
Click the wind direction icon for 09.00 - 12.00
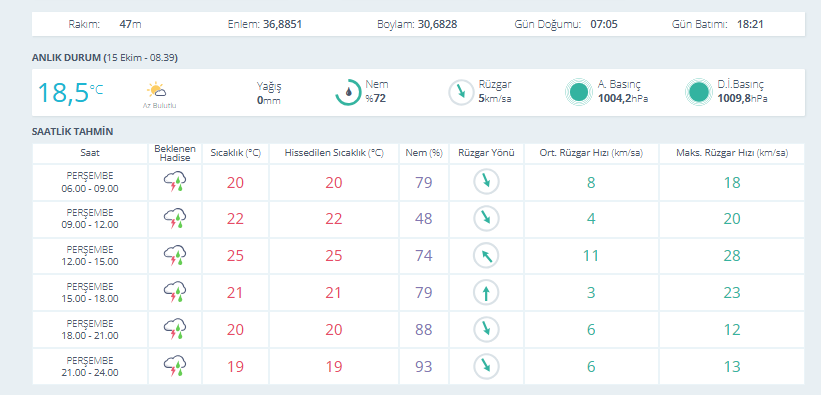[486, 219]
